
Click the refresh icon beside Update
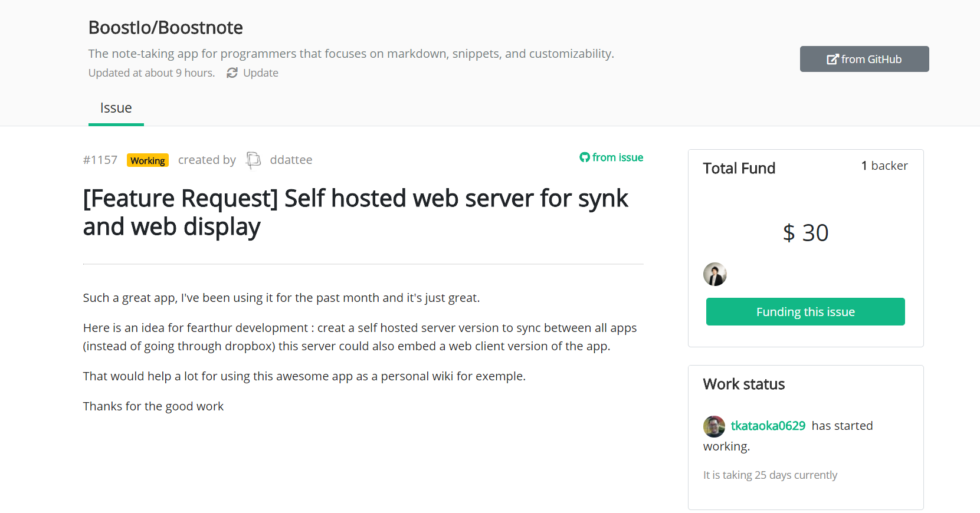coord(232,73)
